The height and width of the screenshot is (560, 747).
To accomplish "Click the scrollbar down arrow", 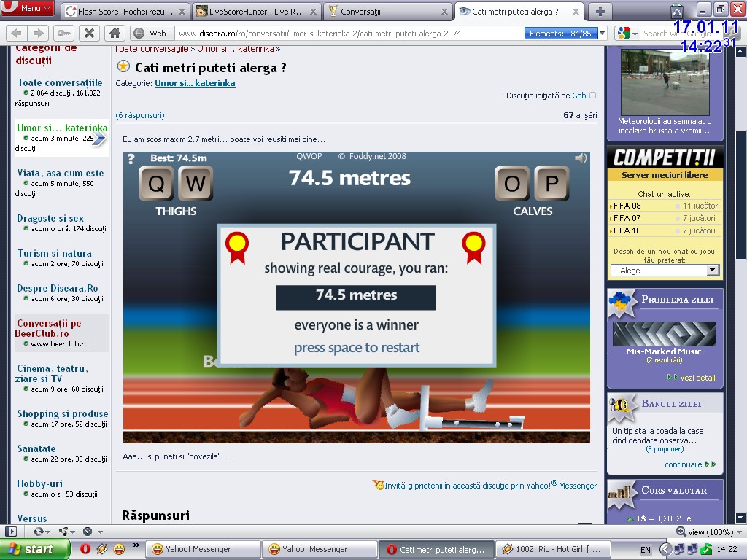I will click(x=740, y=518).
